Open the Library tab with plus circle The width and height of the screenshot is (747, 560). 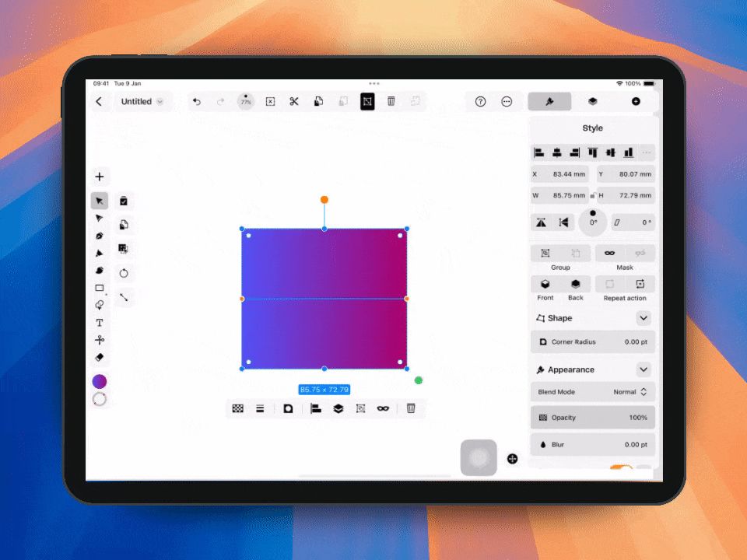click(636, 101)
